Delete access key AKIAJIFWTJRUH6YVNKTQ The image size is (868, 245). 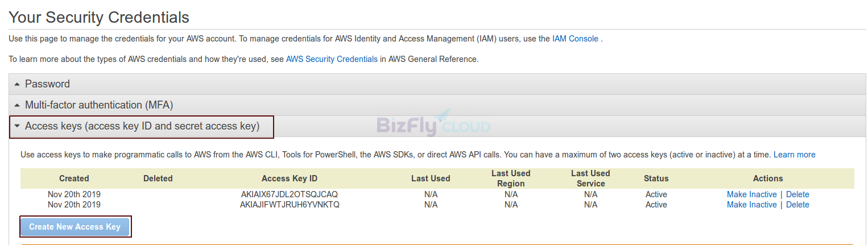click(797, 205)
